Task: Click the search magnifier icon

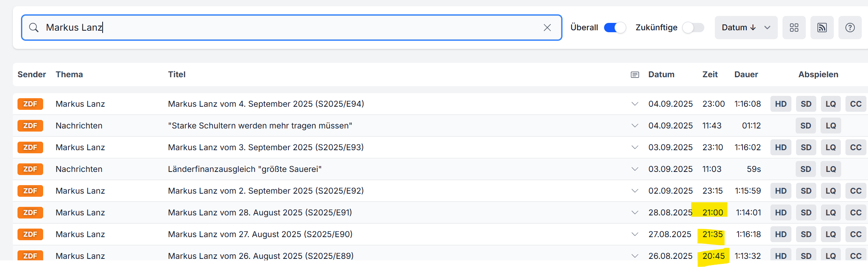Action: [x=34, y=28]
